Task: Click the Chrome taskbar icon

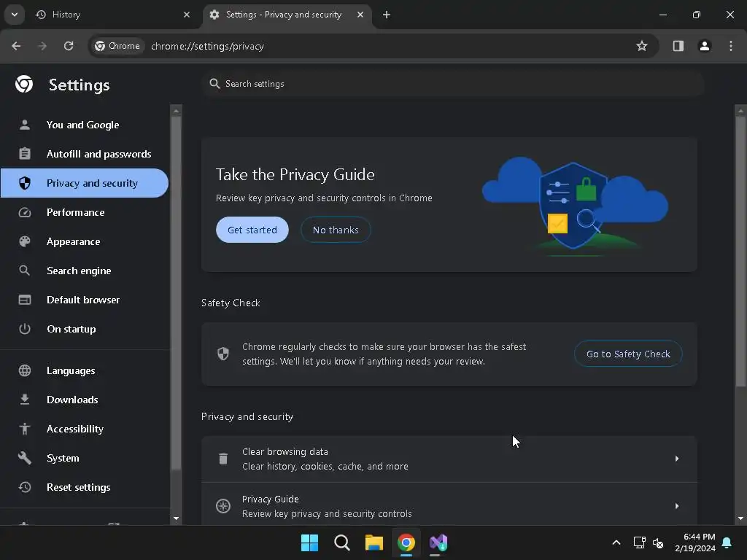Action: 406,542
